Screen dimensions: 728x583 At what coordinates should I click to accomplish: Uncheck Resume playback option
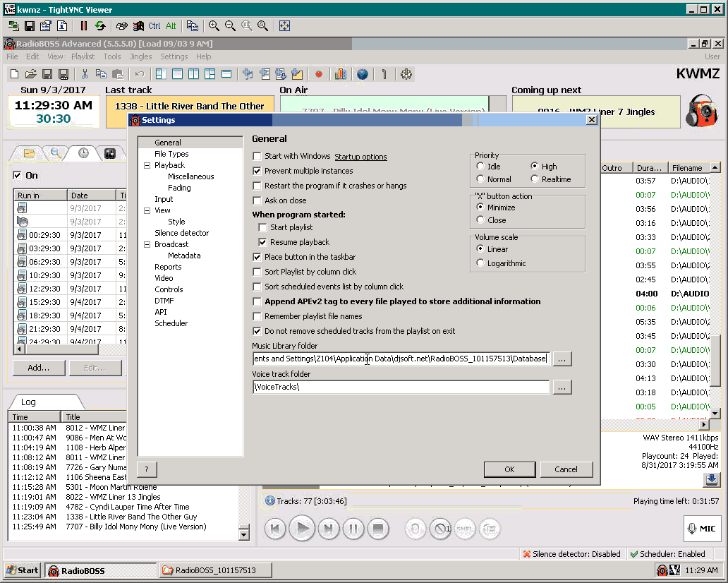263,243
